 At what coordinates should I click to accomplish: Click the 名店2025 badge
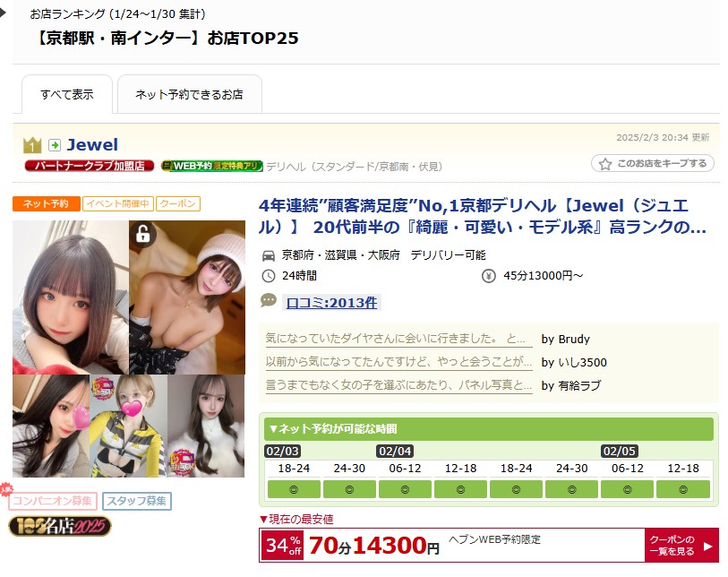point(60,526)
